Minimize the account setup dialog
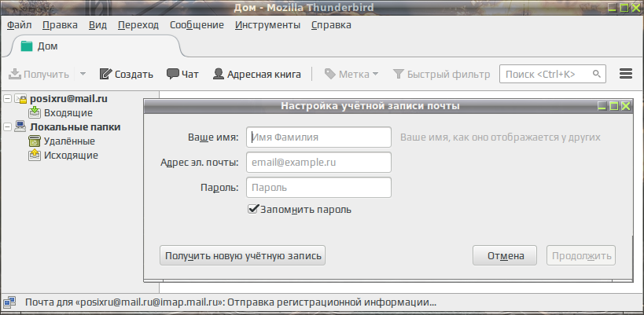The image size is (644, 315). pos(602,106)
